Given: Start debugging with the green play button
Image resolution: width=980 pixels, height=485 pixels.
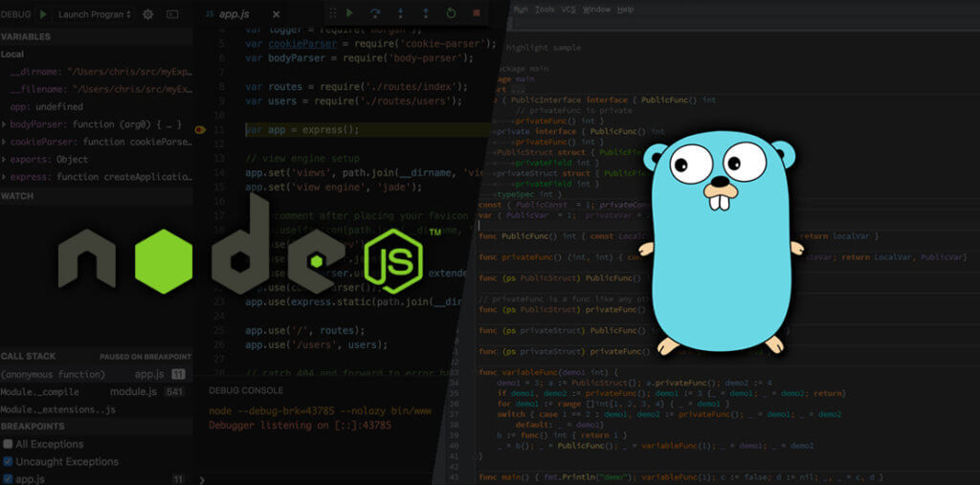Looking at the screenshot, I should [x=43, y=14].
